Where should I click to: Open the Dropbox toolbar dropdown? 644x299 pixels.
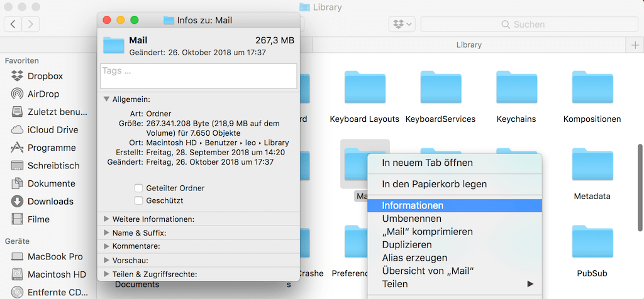pos(402,24)
